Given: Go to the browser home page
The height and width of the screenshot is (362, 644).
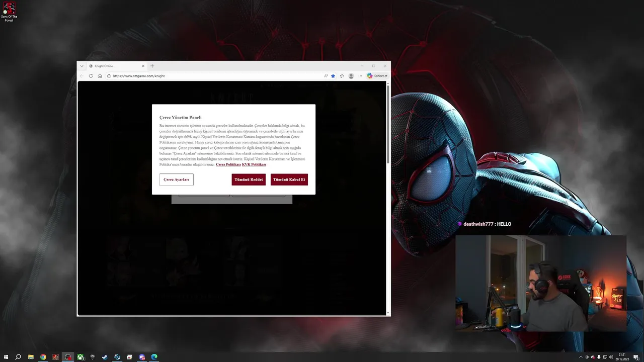Looking at the screenshot, I should click(100, 76).
